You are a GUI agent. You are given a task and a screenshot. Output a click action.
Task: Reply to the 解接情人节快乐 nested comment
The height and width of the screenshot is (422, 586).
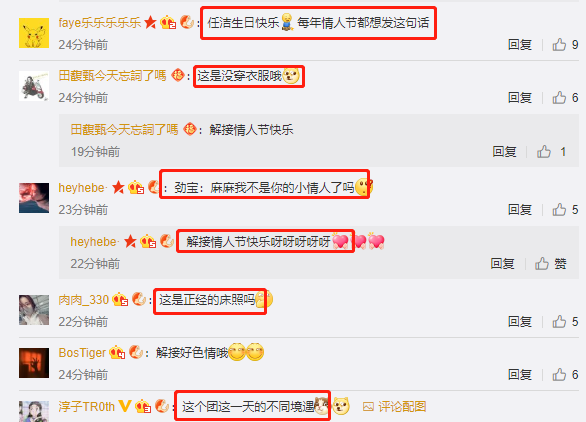coord(505,152)
